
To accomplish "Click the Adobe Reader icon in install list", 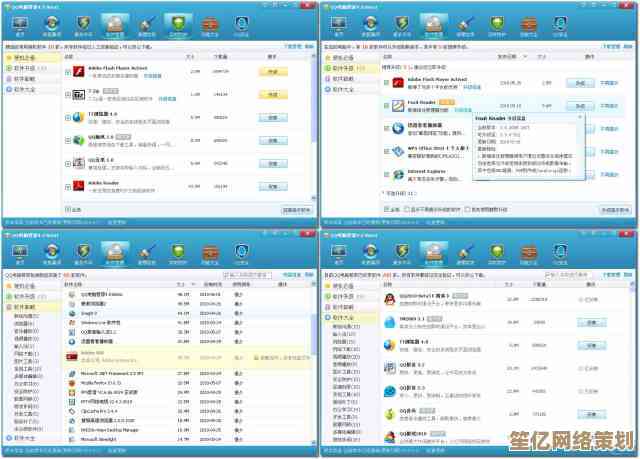I will pos(76,186).
